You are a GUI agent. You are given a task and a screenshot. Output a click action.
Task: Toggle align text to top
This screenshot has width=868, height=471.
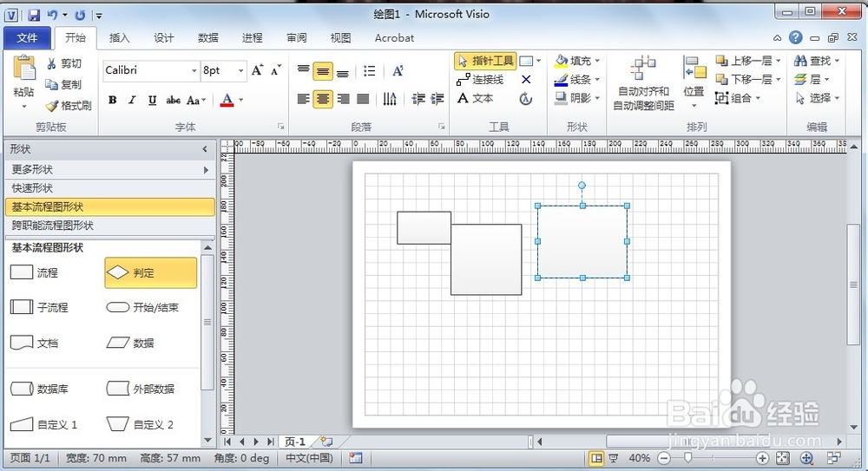coord(303,71)
